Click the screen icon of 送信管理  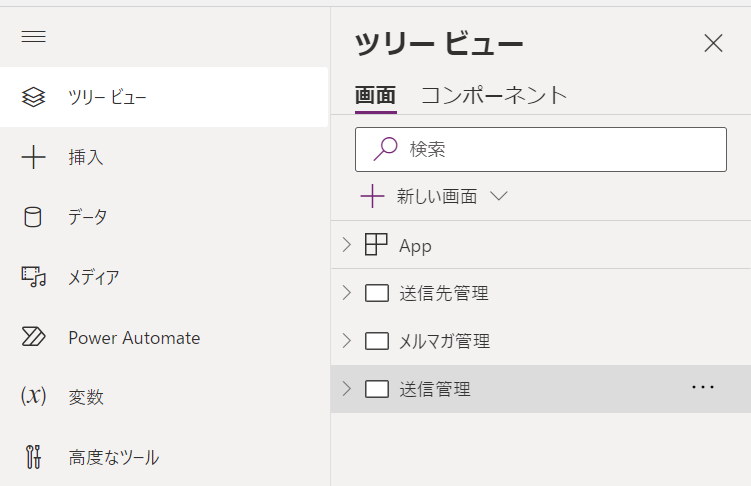tap(376, 389)
